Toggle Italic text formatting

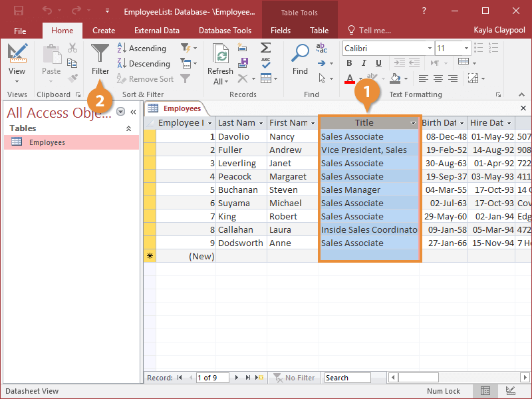pos(364,63)
